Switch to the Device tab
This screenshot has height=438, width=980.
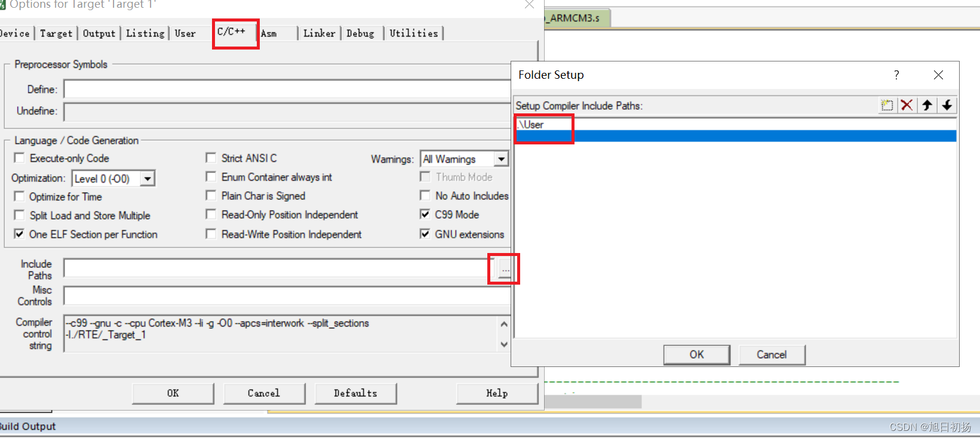point(14,33)
